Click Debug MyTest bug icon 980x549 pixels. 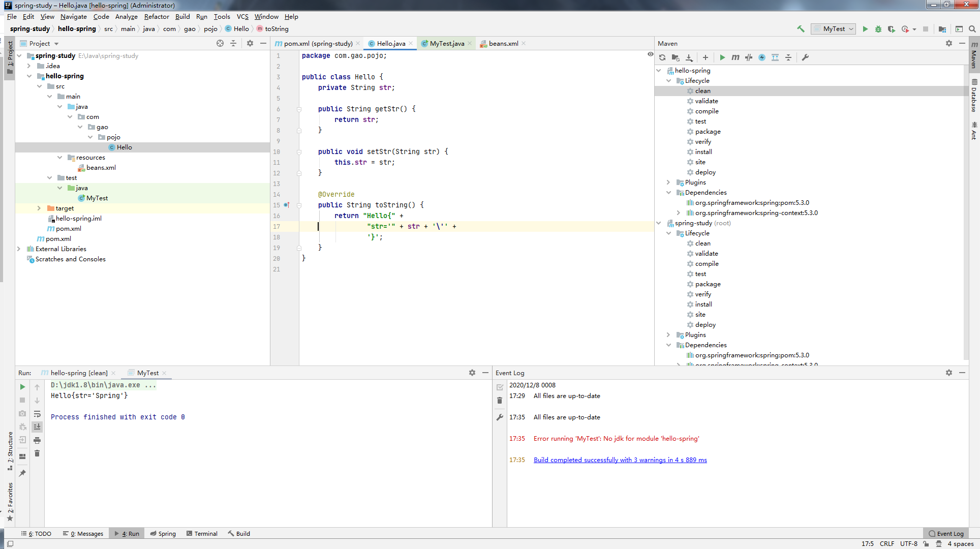pyautogui.click(x=878, y=29)
